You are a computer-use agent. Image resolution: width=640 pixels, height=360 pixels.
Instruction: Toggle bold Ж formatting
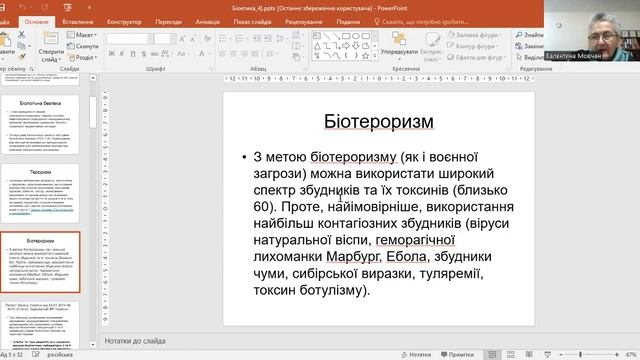111,53
